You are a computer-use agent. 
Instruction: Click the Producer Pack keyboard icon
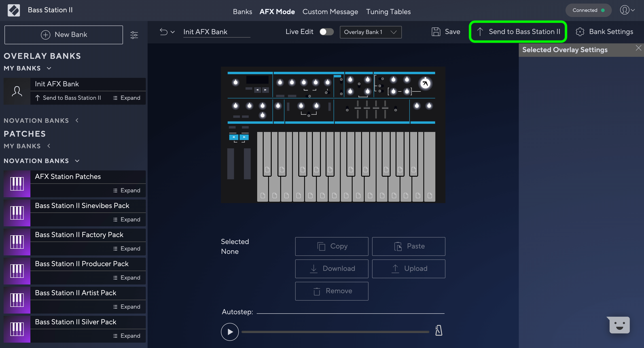pyautogui.click(x=17, y=271)
